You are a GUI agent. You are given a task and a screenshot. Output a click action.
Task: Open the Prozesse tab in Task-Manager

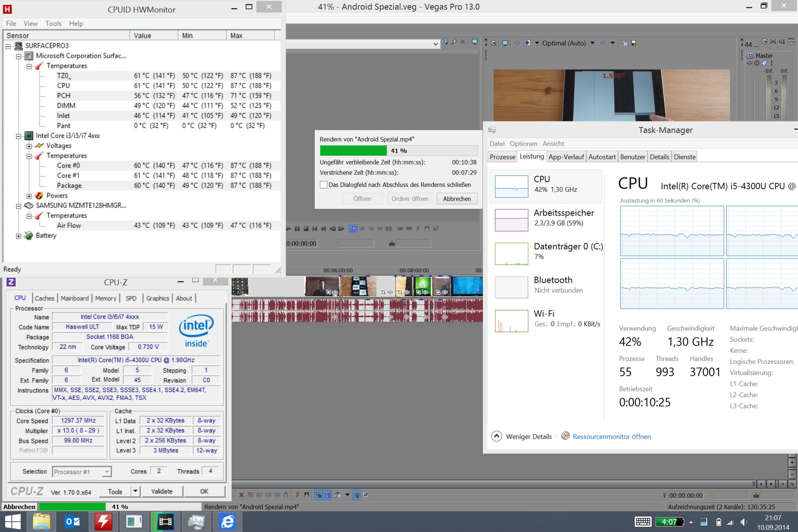click(502, 157)
